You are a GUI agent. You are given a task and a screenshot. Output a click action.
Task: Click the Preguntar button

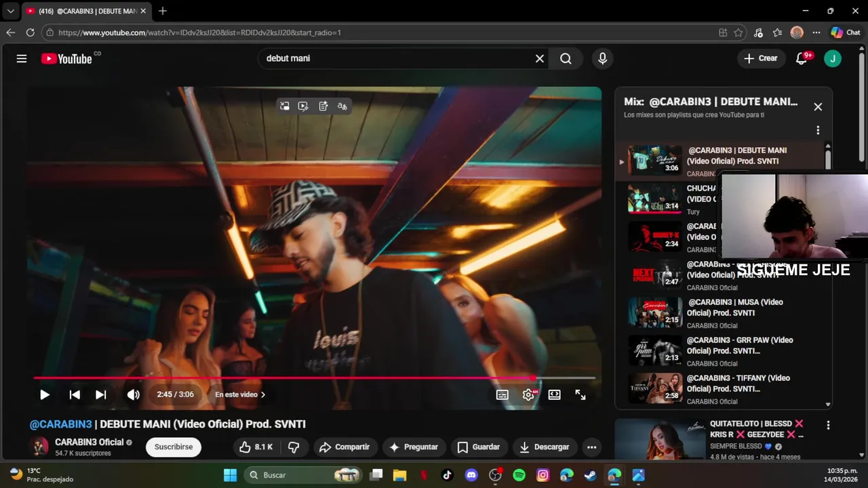click(x=414, y=447)
